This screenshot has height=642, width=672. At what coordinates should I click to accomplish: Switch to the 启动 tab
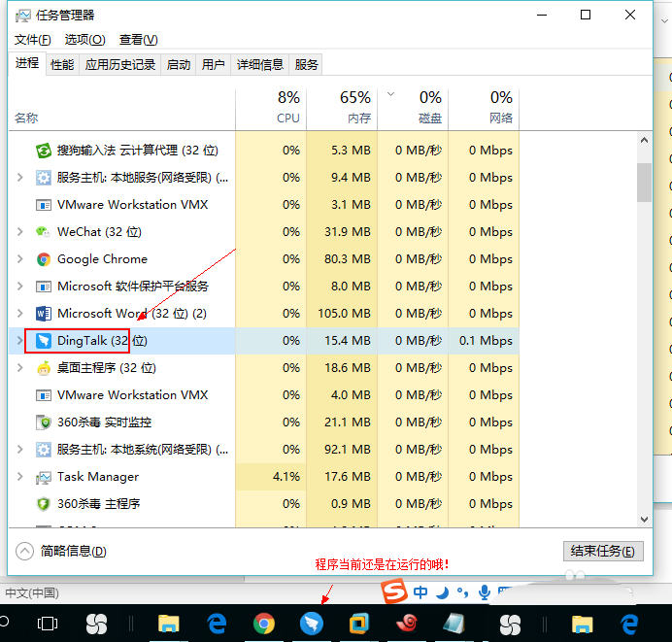179,65
